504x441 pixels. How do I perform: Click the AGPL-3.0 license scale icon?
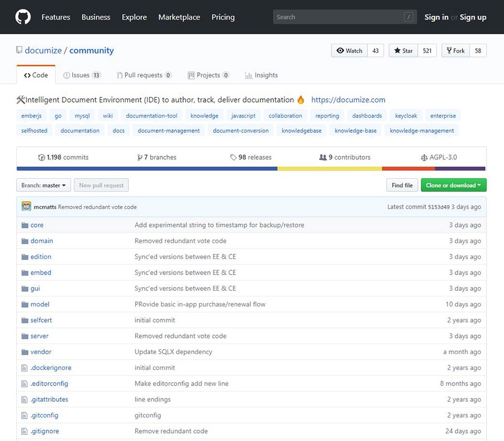coord(424,157)
